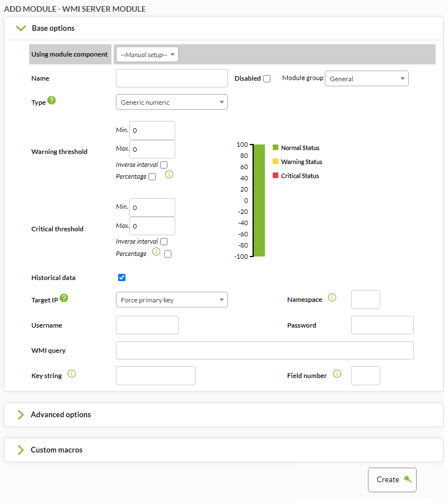
Task: Toggle the Disabled checkbox
Action: coord(267,79)
